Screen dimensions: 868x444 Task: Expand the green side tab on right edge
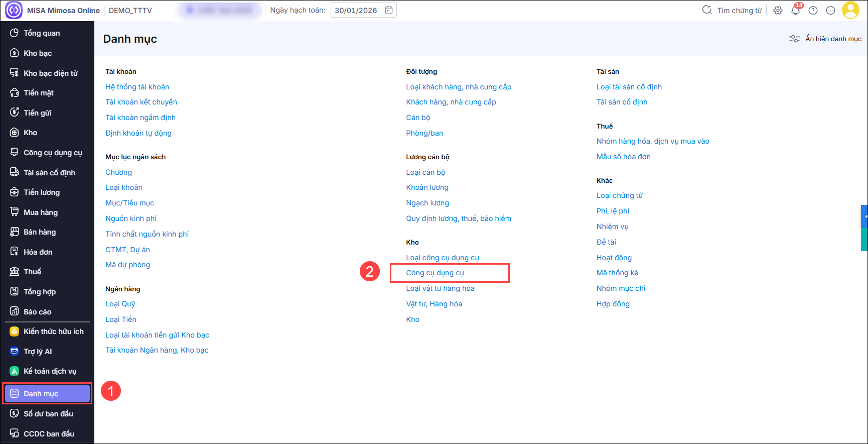[864, 240]
